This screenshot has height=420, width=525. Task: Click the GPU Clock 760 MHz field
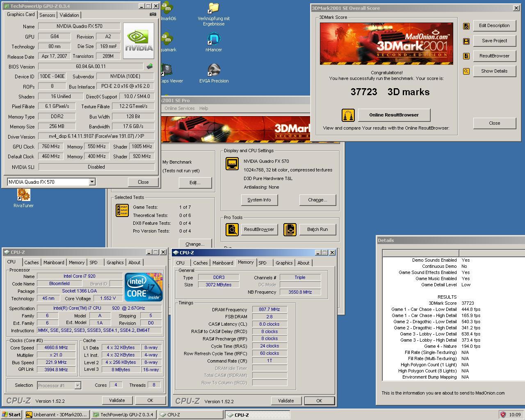[x=50, y=146]
